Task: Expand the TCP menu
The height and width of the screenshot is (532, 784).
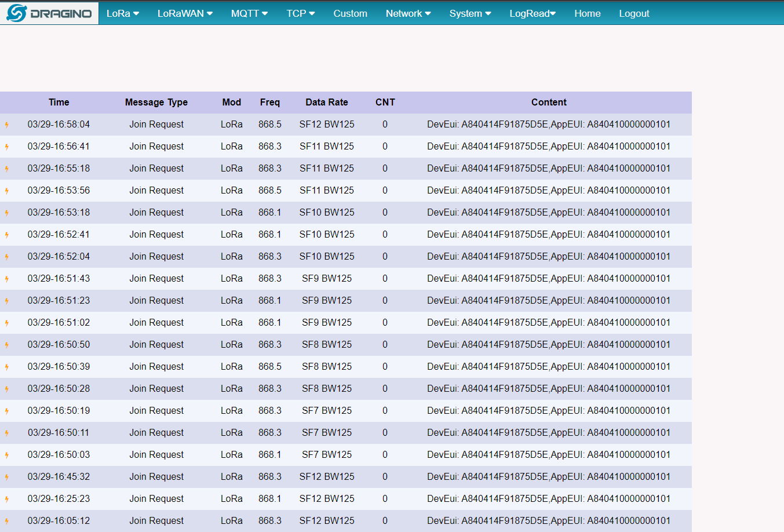Action: coord(300,13)
